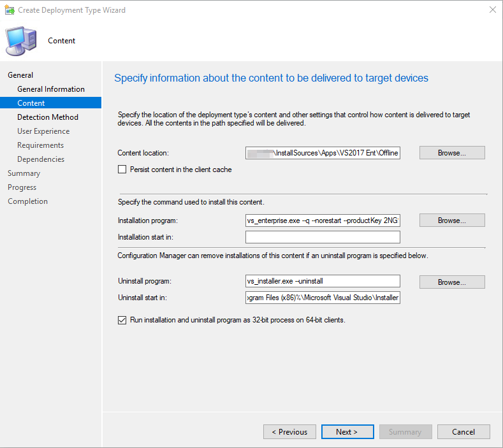Browse for the installation program

tap(452, 220)
